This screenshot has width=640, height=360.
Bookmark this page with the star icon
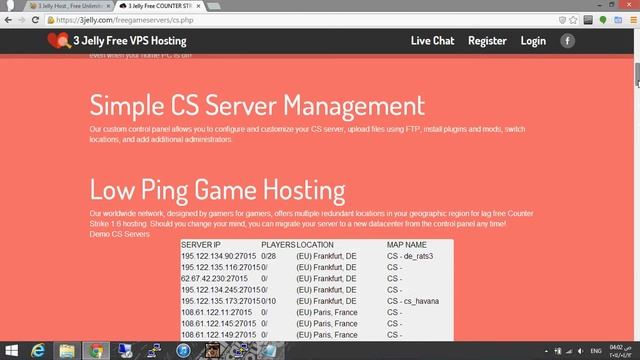573,20
